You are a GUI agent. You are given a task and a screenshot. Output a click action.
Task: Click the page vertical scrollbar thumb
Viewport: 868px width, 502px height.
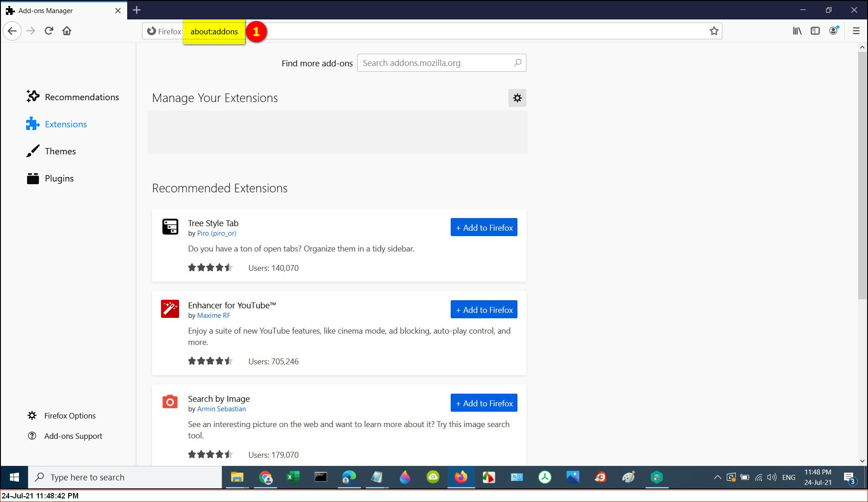point(862,175)
